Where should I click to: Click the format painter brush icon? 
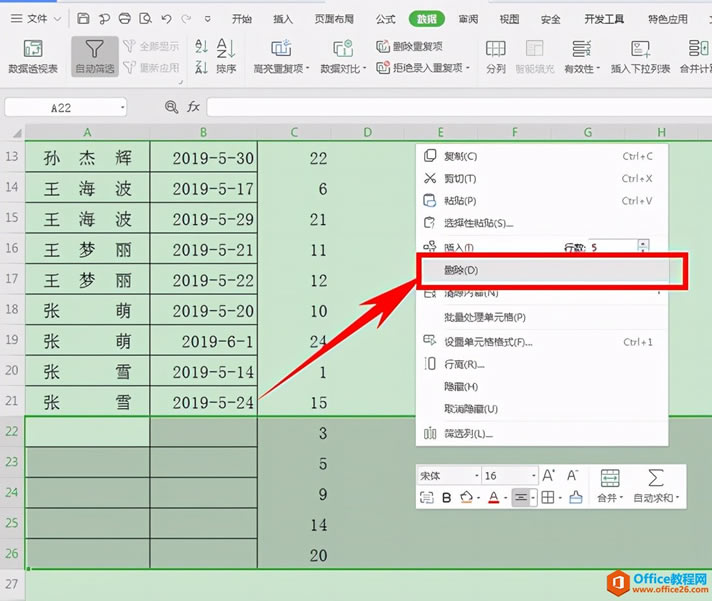tap(576, 498)
